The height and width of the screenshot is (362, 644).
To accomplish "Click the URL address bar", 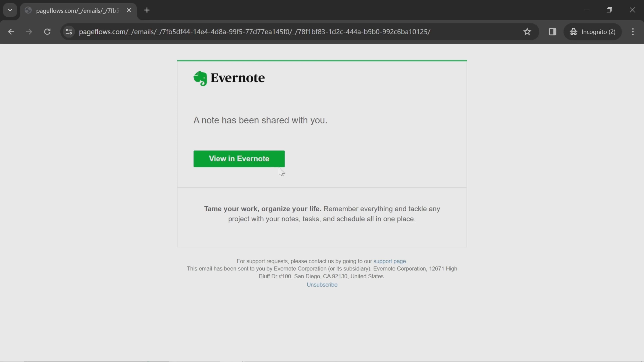I will click(x=255, y=32).
